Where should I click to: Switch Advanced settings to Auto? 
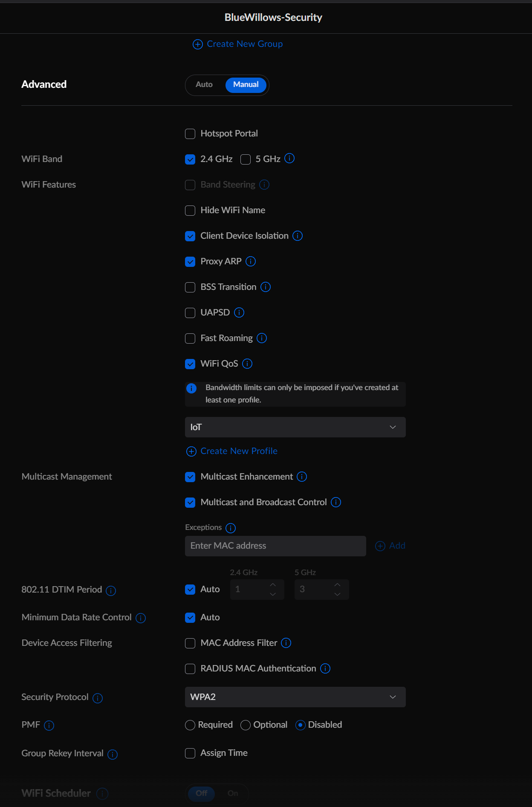pos(204,85)
